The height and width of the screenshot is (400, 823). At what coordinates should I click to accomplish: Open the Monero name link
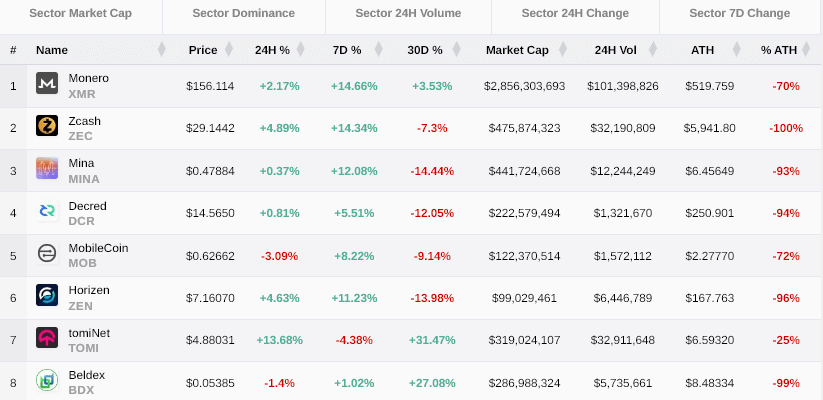[88, 78]
